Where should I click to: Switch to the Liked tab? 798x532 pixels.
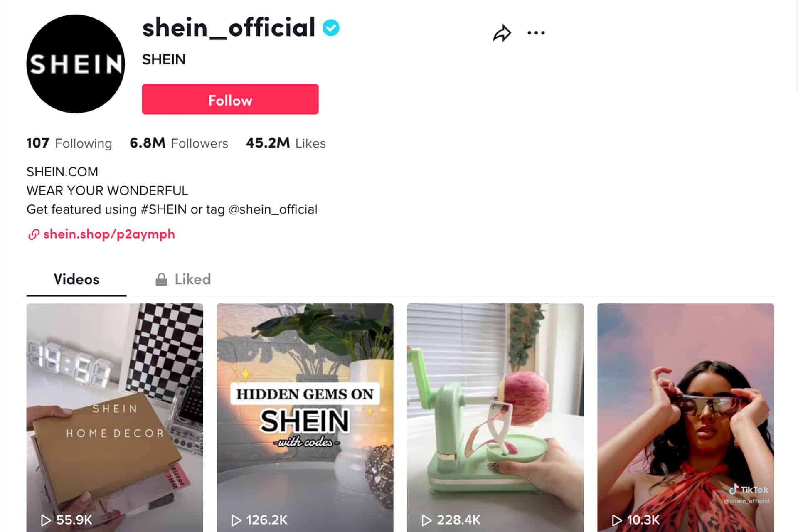click(183, 279)
